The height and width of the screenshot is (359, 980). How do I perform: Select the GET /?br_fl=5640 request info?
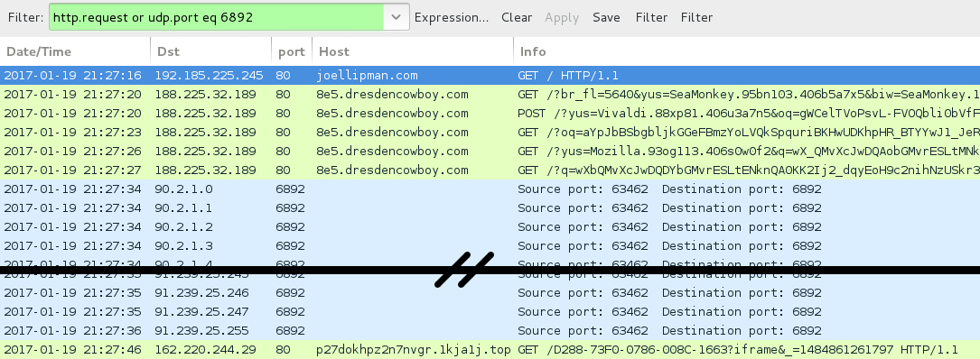tap(748, 95)
